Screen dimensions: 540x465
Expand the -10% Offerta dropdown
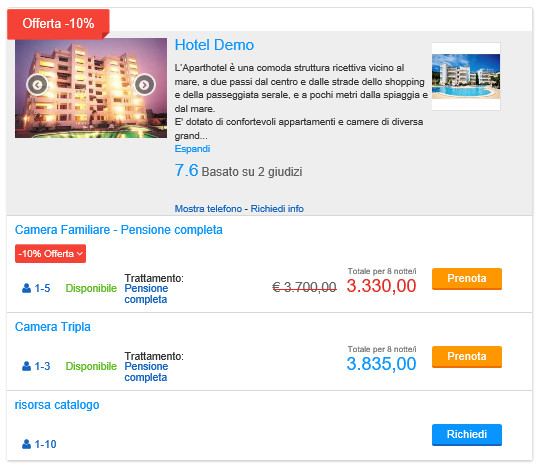[50, 254]
